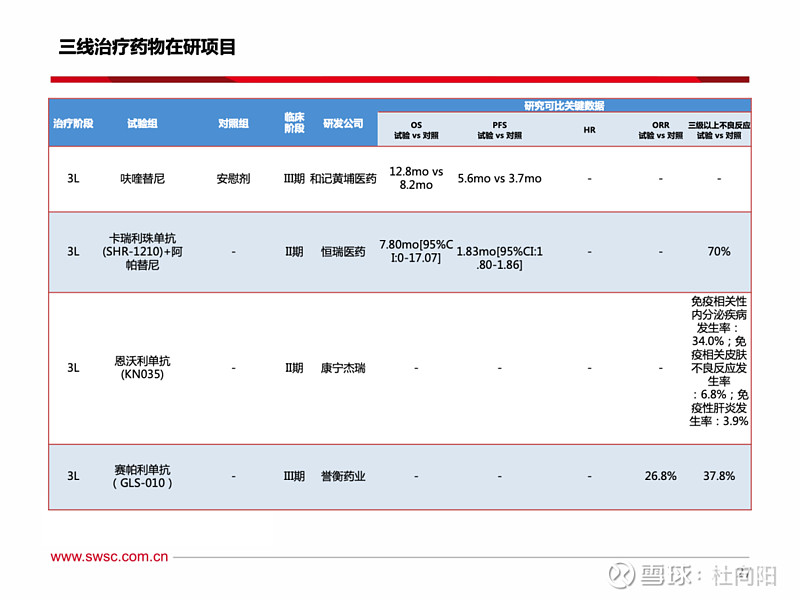Select the 3L cell in 赛帕利单抗 row
The width and height of the screenshot is (800, 600).
(73, 476)
